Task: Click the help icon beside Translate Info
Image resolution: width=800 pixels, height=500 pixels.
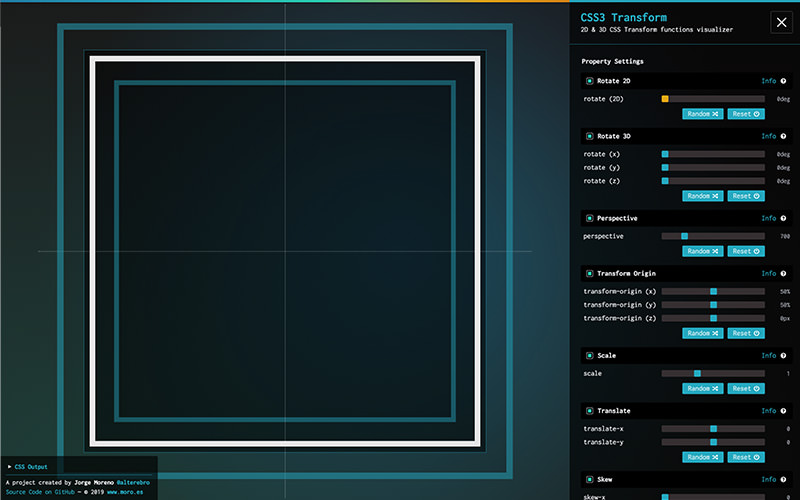Action: coord(783,410)
